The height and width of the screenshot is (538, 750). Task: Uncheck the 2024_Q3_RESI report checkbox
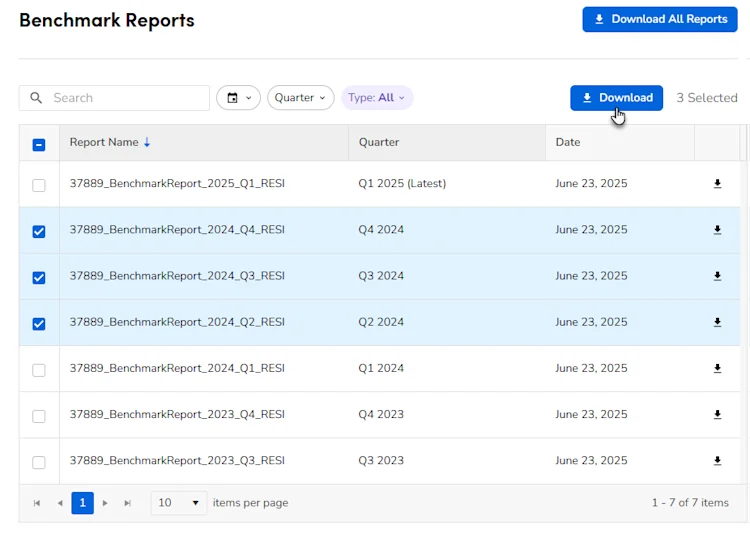(x=39, y=277)
